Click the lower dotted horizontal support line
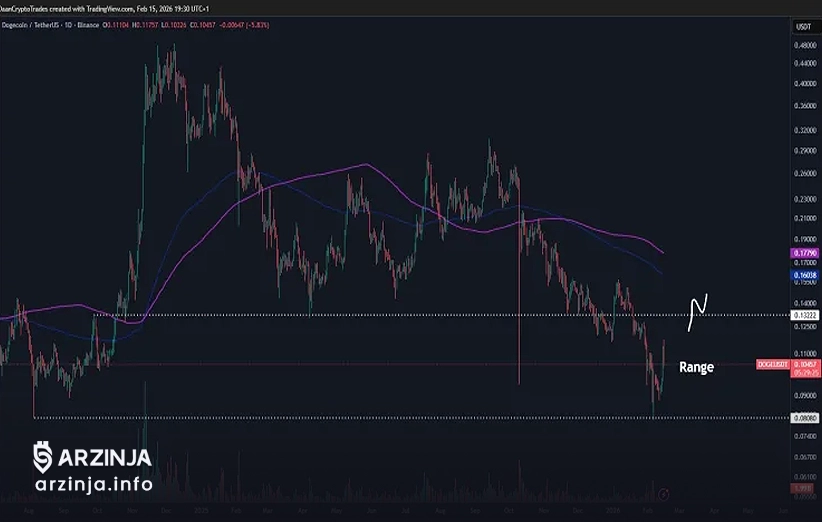This screenshot has width=822, height=522. [x=400, y=417]
